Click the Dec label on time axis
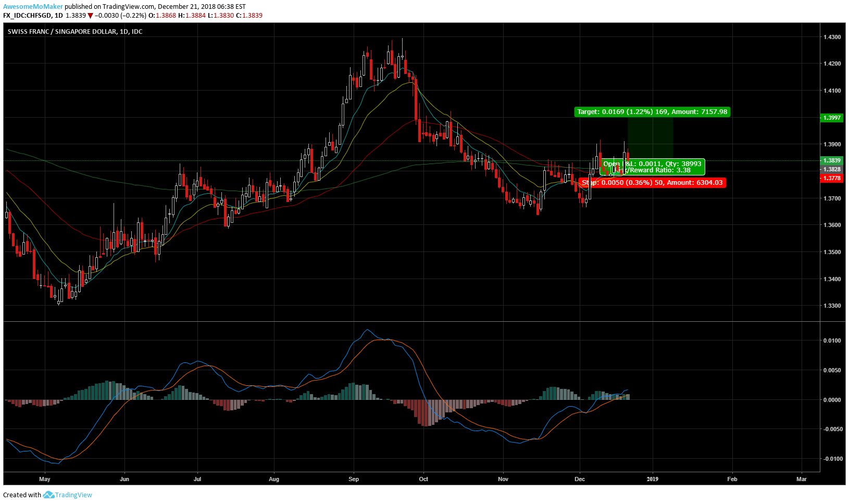This screenshot has height=504, width=849. tap(580, 479)
